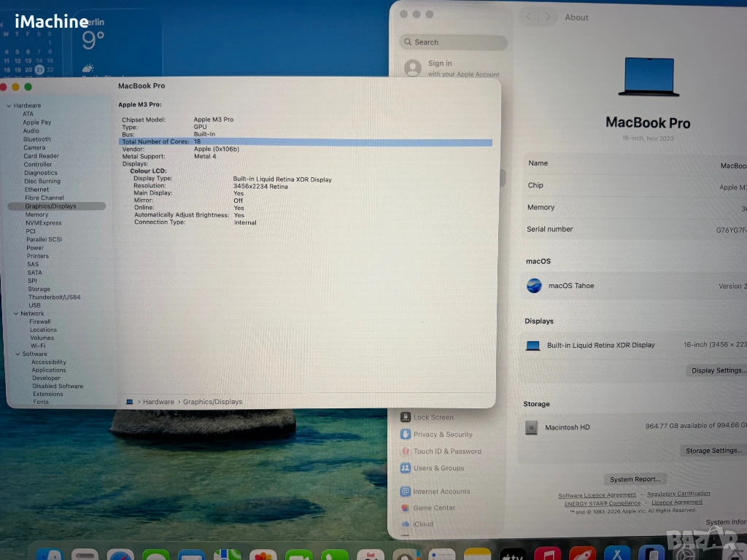The image size is (747, 560).
Task: Click the Built-in display icon under Displays
Action: pyautogui.click(x=533, y=346)
